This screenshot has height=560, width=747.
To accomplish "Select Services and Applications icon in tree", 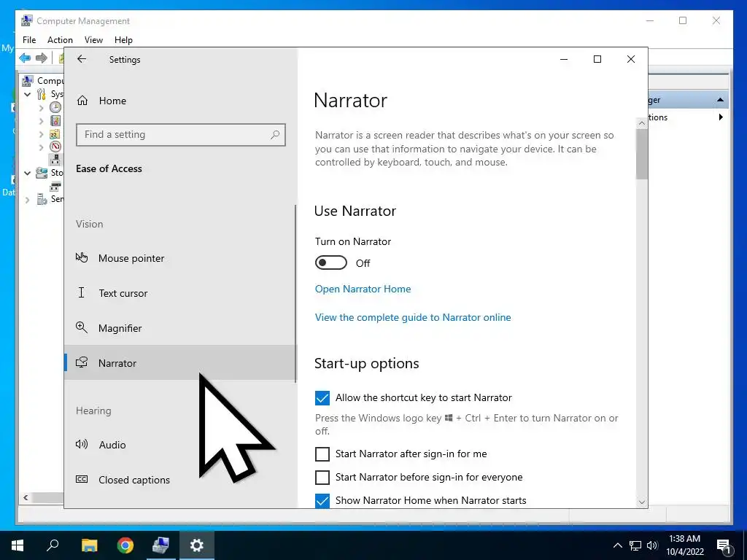I will point(42,199).
